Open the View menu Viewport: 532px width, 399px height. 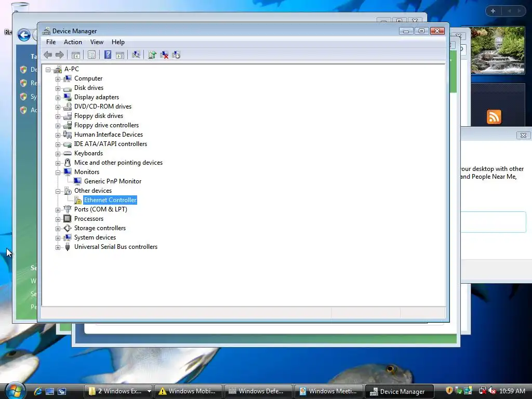97,42
